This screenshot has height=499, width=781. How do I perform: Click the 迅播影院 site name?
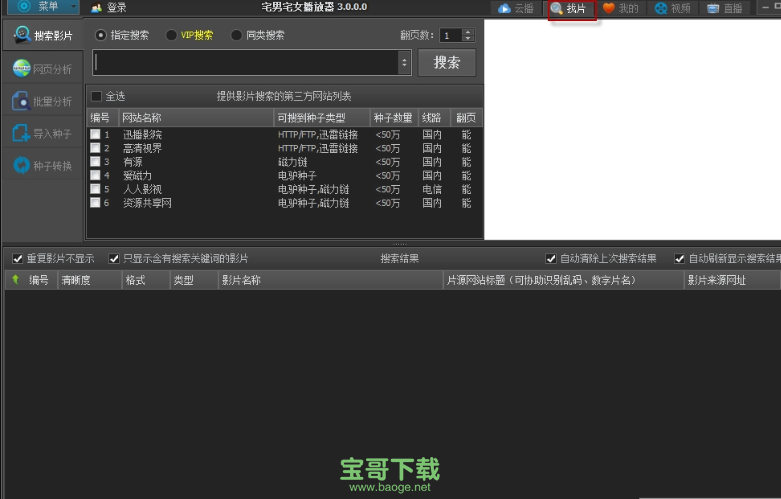point(142,134)
